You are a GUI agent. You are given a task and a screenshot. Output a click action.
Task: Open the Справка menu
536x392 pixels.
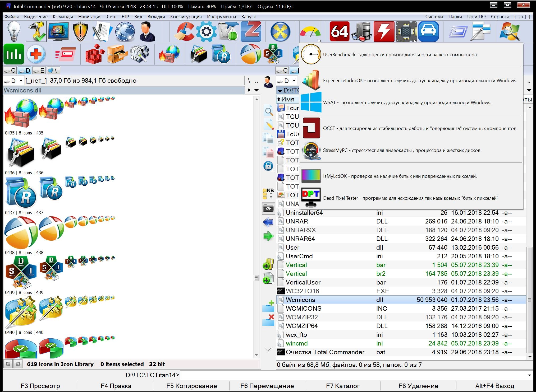500,17
